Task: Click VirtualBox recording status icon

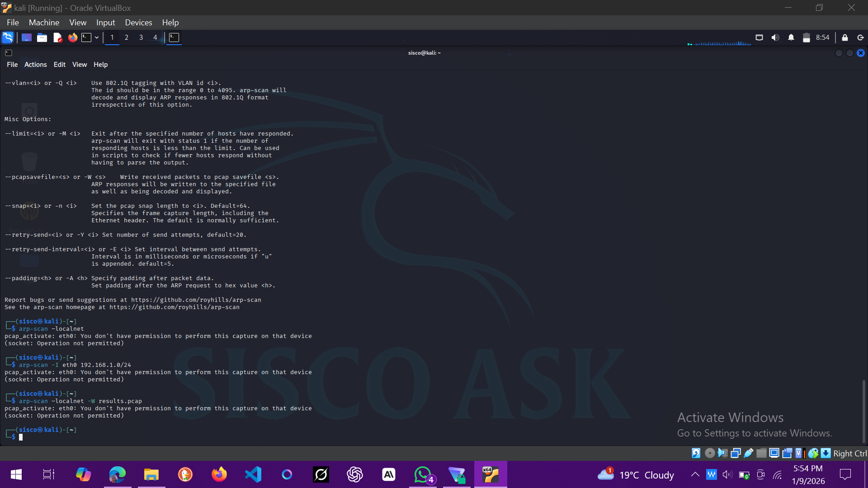Action: click(x=787, y=453)
